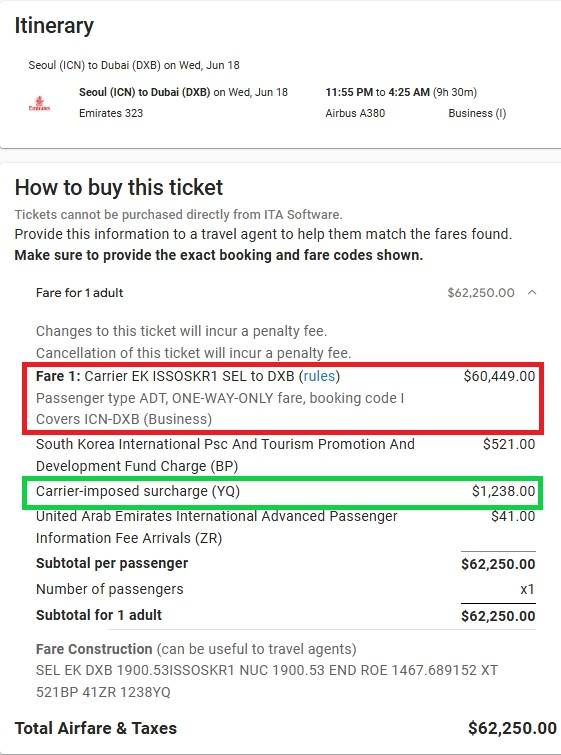Click the Total Airfare & Taxes amount
The image size is (561, 755).
tap(512, 728)
